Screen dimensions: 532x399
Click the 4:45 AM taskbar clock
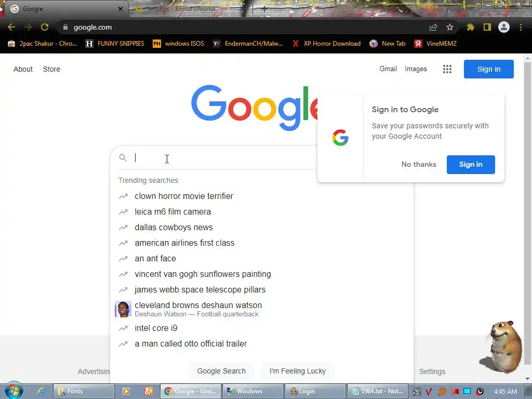tap(506, 392)
